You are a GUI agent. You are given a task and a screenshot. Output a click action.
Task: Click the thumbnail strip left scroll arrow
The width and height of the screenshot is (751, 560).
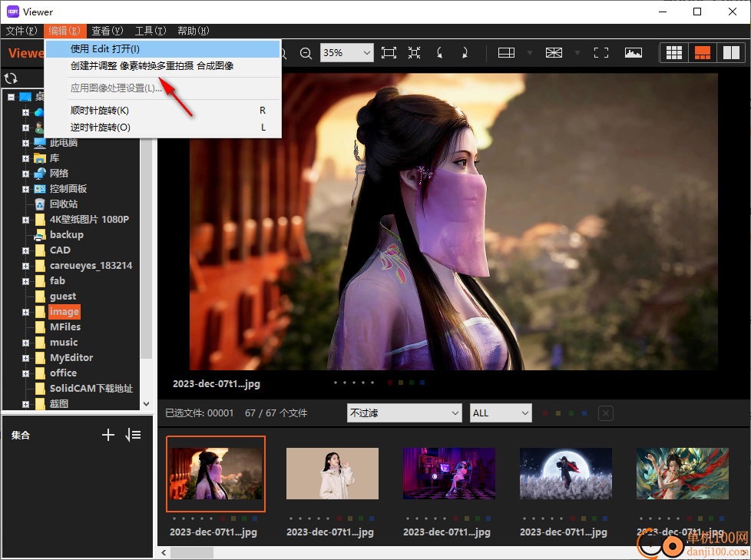[x=164, y=553]
